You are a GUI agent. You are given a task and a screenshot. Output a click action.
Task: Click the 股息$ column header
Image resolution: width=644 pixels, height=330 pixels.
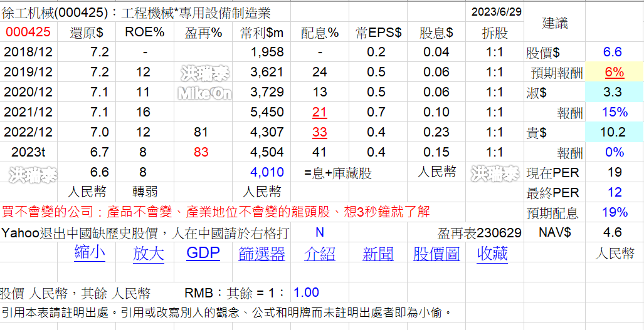tap(436, 33)
